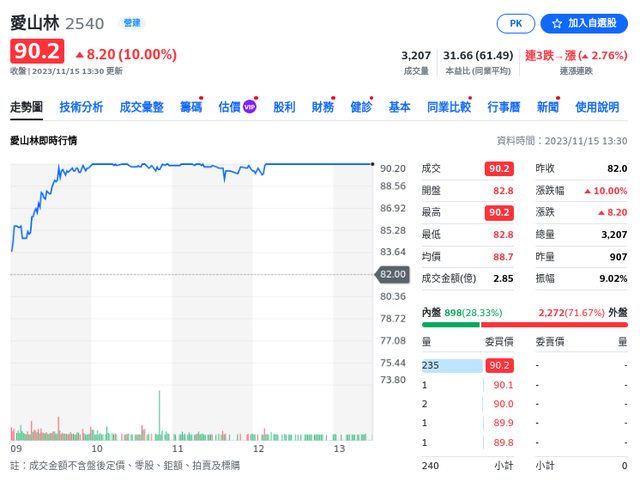The image size is (640, 482).
Task: Open the 財務 tab
Action: pyautogui.click(x=322, y=107)
